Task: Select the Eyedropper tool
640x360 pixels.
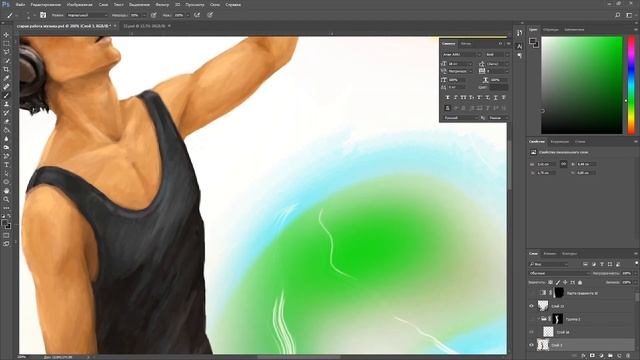Action: click(x=6, y=78)
